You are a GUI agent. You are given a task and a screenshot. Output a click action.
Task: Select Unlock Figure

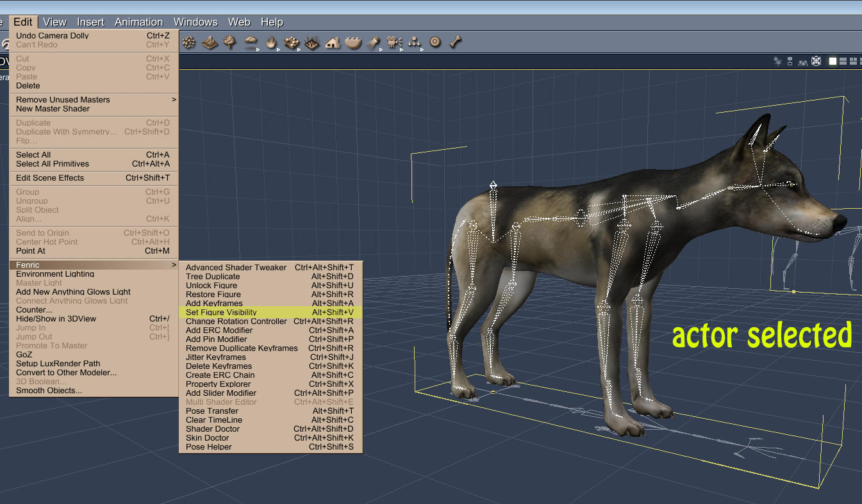271,286
